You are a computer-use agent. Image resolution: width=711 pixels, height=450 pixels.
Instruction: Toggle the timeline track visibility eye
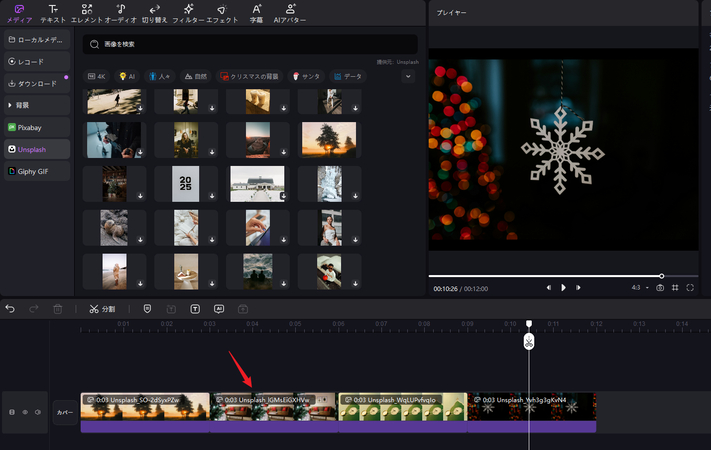[25, 412]
